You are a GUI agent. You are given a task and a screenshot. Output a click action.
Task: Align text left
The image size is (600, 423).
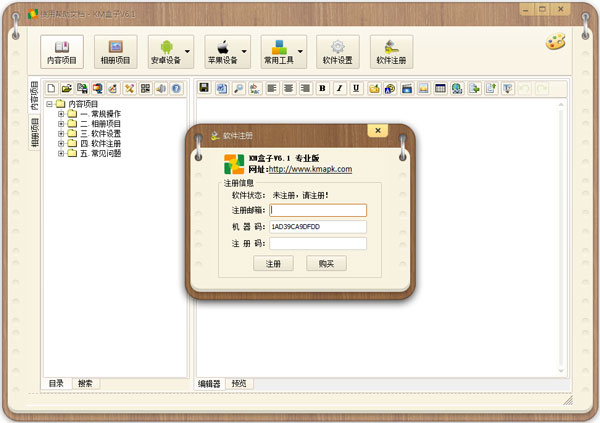pyautogui.click(x=272, y=88)
